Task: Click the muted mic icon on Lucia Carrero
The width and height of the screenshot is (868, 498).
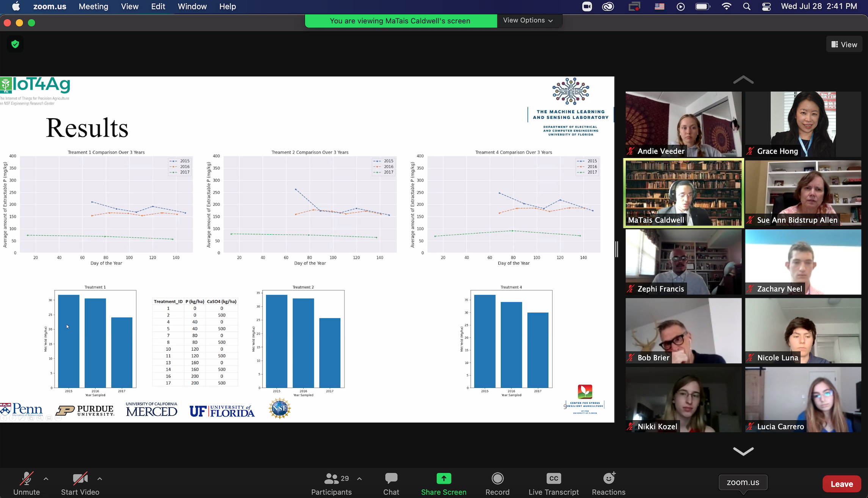Action: (x=750, y=426)
